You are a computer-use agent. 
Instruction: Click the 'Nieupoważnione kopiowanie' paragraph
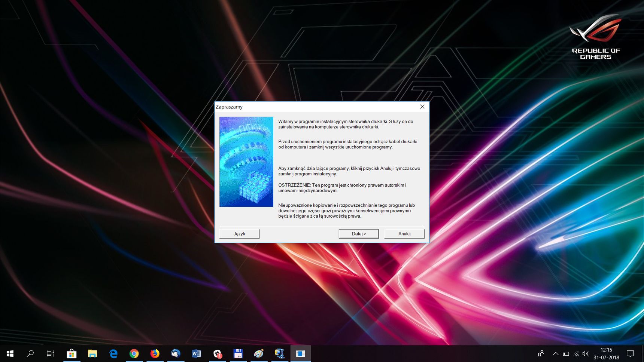[x=346, y=211]
